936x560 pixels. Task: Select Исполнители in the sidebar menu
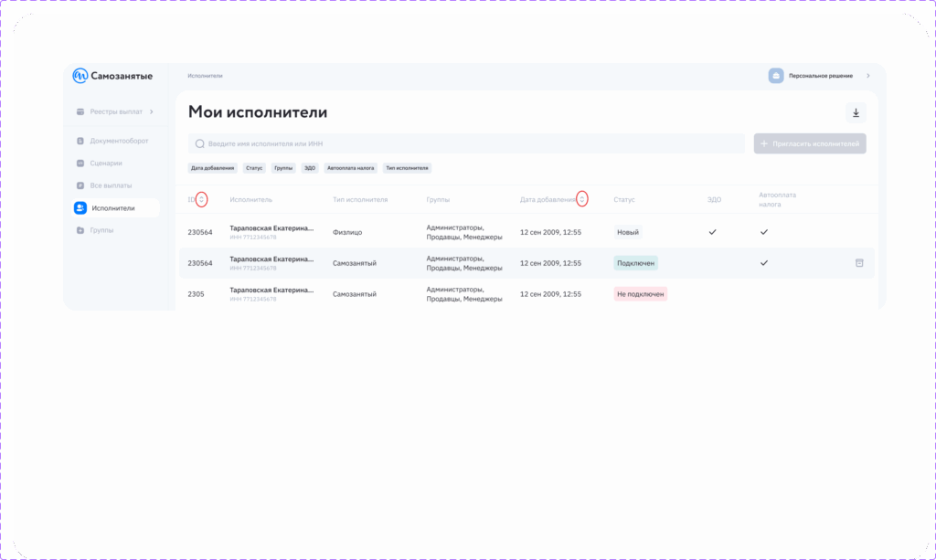pos(112,208)
